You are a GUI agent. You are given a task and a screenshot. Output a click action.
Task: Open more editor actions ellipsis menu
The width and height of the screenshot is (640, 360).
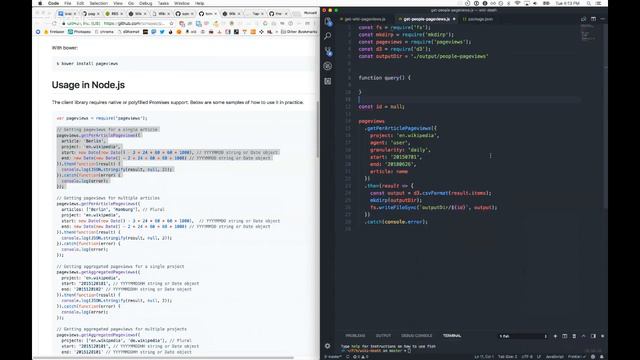click(602, 19)
